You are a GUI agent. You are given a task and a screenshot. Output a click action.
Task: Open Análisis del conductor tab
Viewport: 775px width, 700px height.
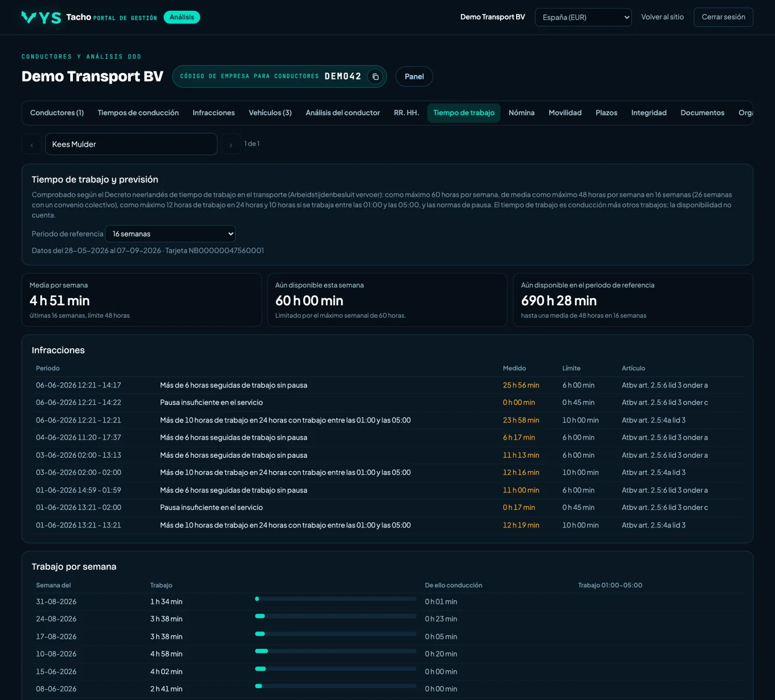click(343, 113)
